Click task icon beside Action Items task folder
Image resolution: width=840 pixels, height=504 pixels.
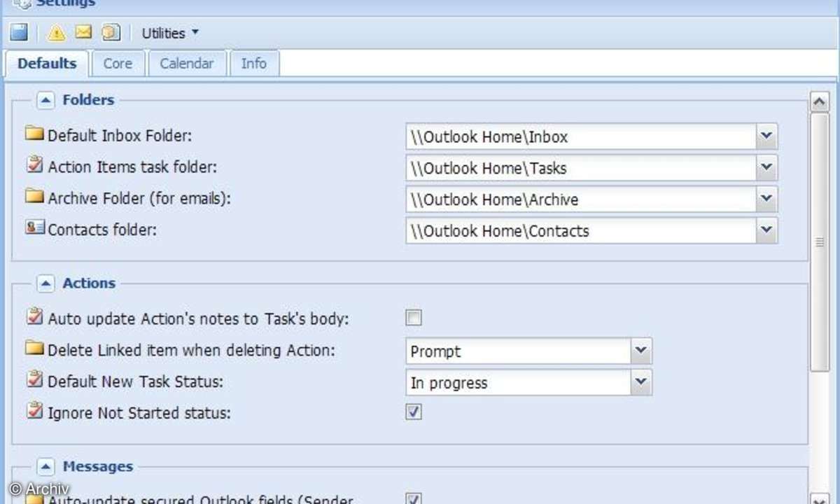pyautogui.click(x=35, y=164)
